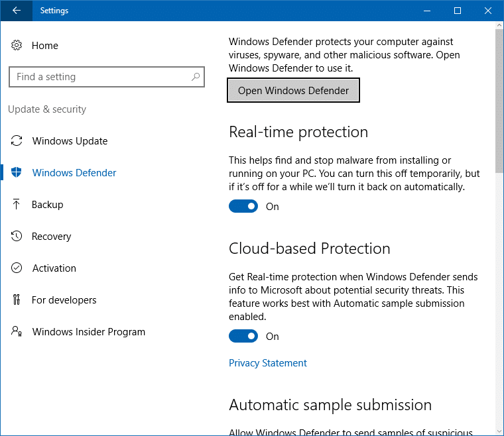Select Windows Defender in the sidebar

pos(74,173)
